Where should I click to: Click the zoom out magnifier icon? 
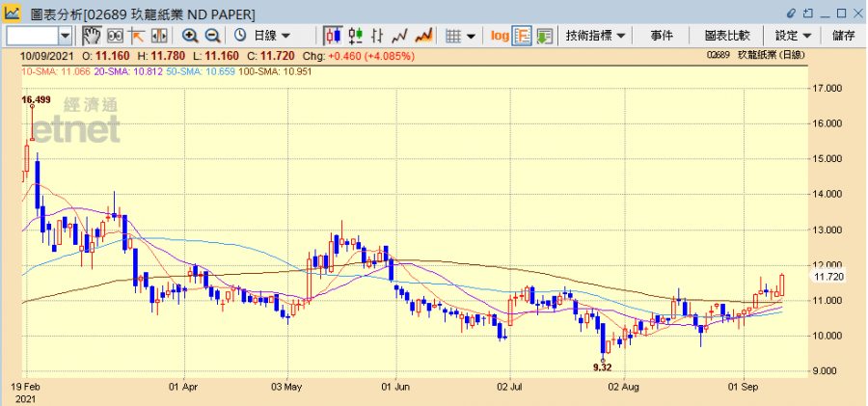pos(212,36)
